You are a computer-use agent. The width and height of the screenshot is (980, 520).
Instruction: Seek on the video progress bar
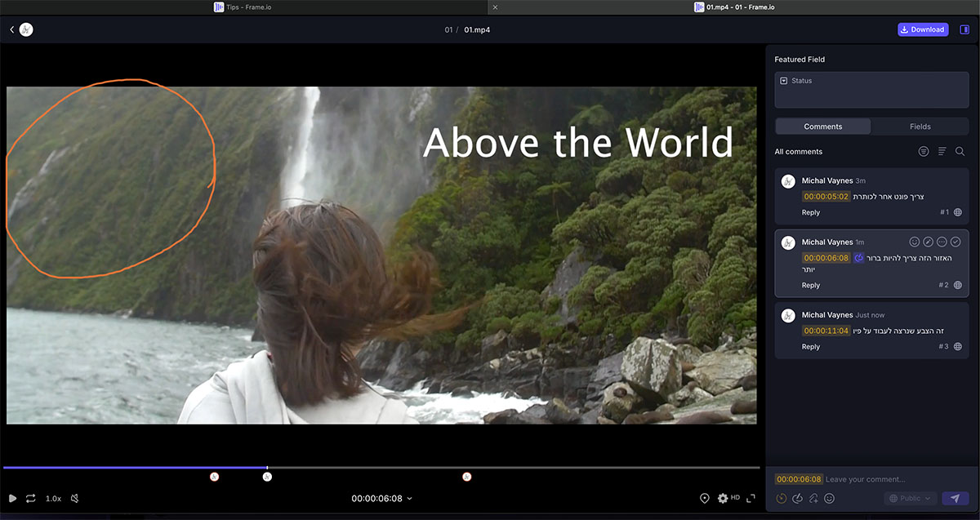pos(381,468)
